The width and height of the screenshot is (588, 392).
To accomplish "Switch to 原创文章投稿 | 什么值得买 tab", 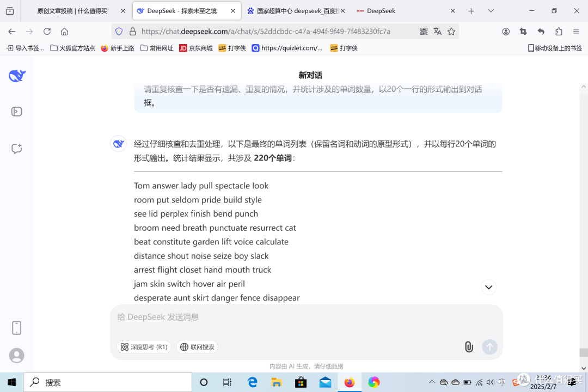I will pyautogui.click(x=72, y=11).
